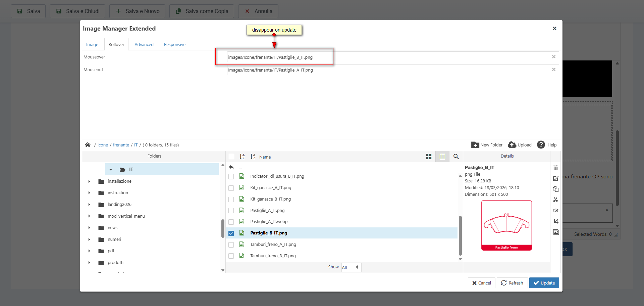Click Salva come Copia in the background toolbar
Image resolution: width=644 pixels, height=306 pixels.
point(202,11)
